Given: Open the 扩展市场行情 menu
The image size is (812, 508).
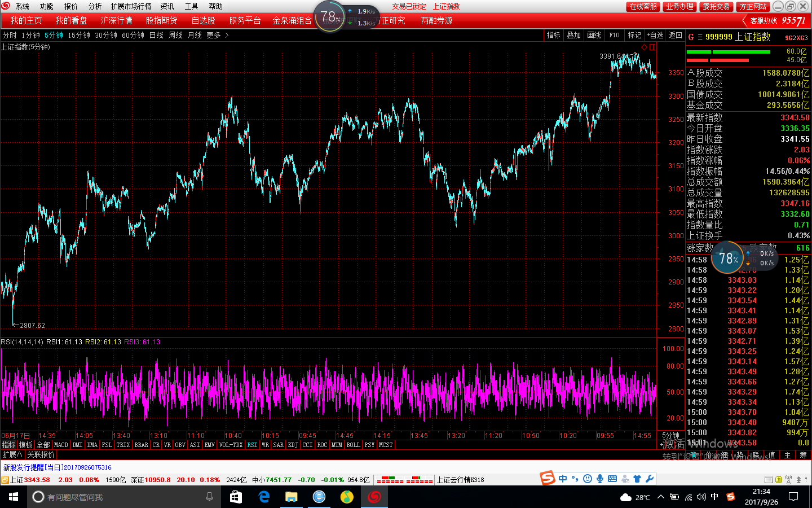Looking at the screenshot, I should point(131,6).
